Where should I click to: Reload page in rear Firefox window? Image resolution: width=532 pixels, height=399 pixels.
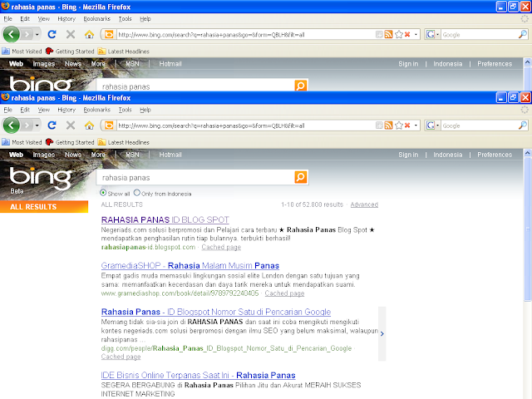[x=52, y=34]
